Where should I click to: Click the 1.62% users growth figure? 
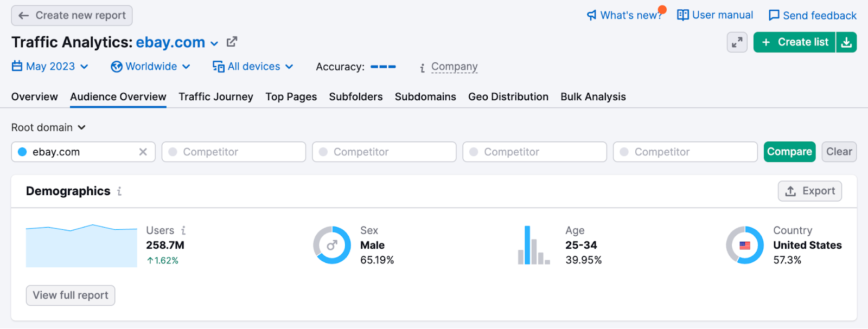(163, 261)
